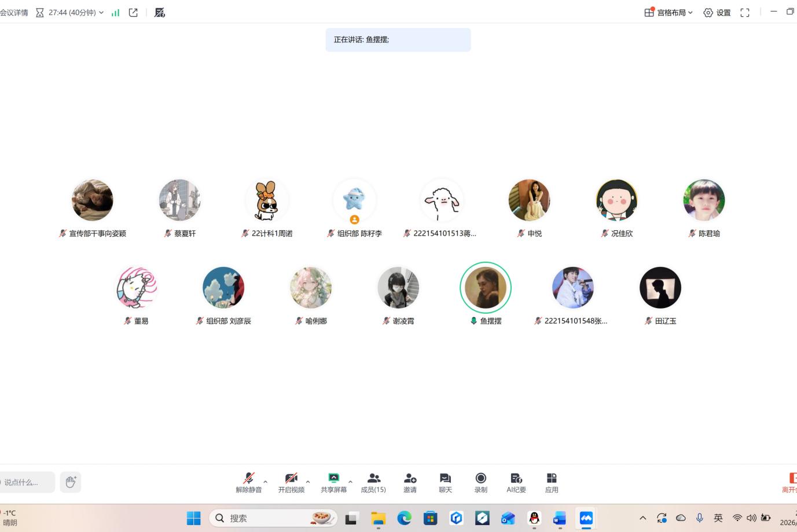The width and height of the screenshot is (797, 532).
Task: Start recording with 录制 button
Action: click(x=480, y=481)
